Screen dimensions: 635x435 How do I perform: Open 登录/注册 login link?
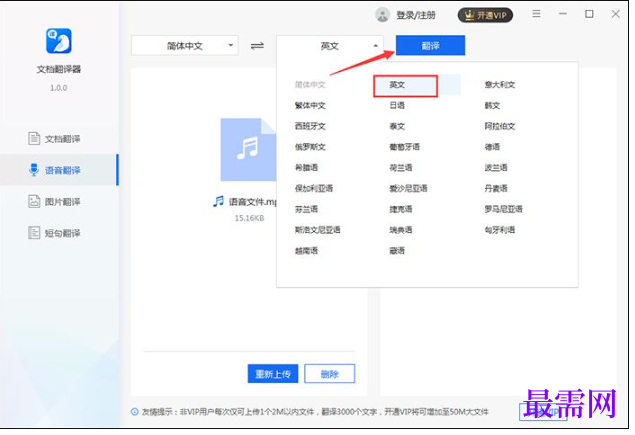416,15
